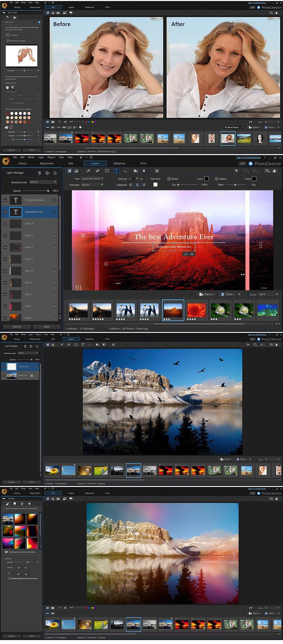Open the Zoom dropdown in birds window

273,459
